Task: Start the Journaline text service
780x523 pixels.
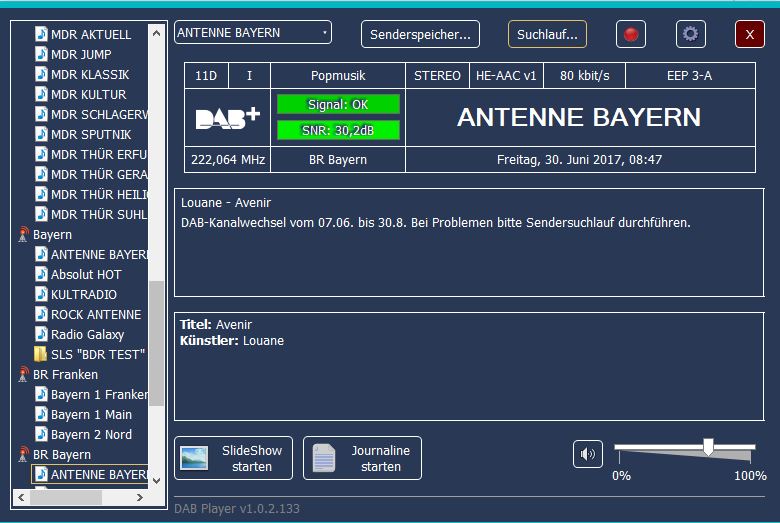Action: point(362,458)
